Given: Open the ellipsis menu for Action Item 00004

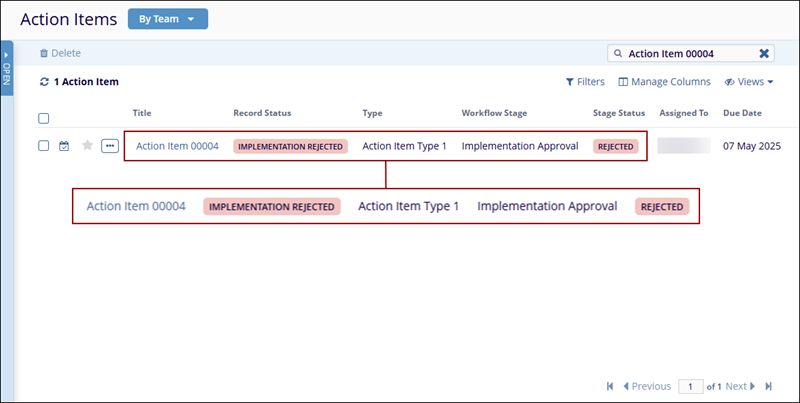Looking at the screenshot, I should pos(110,146).
